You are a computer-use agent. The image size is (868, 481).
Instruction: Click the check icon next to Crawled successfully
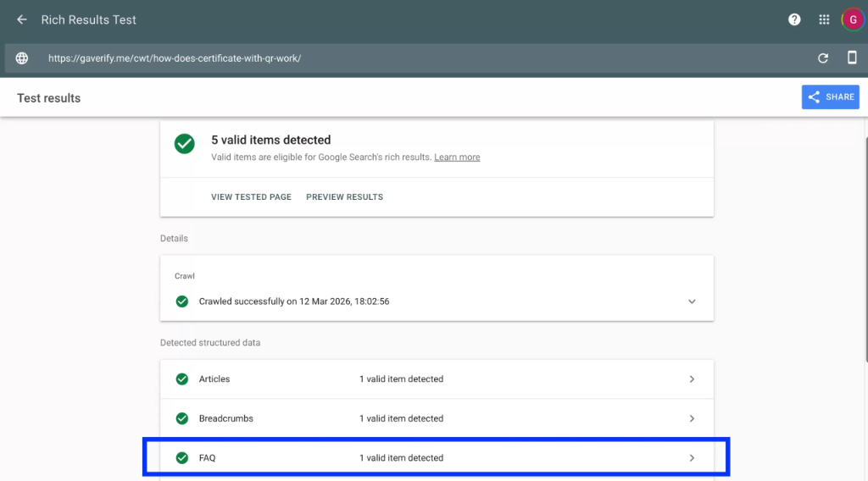tap(182, 301)
